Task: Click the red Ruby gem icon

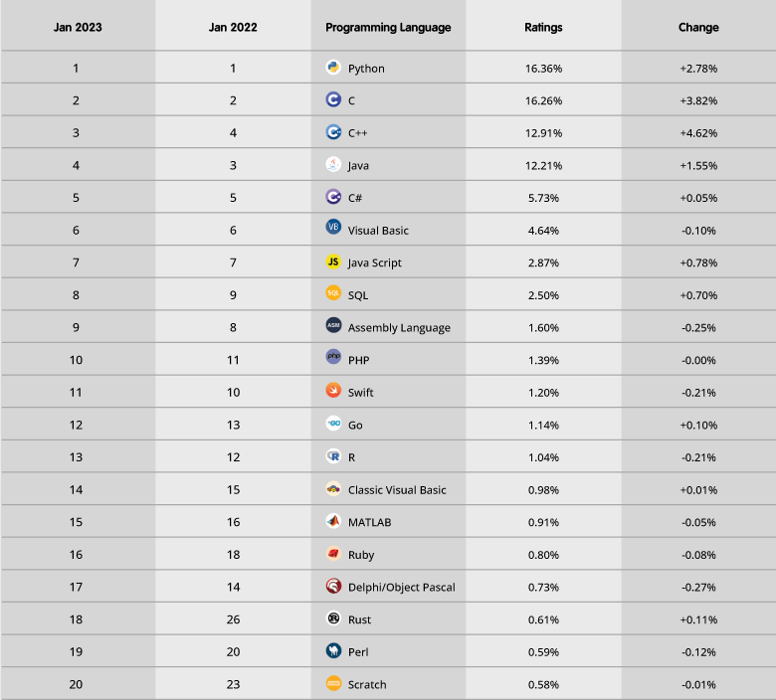Action: 333,554
